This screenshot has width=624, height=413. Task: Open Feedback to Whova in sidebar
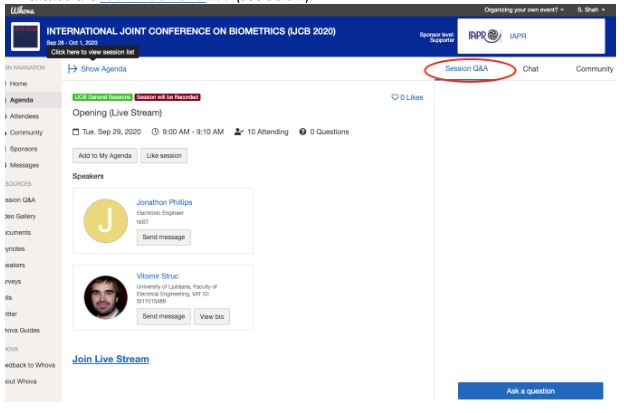coord(30,365)
